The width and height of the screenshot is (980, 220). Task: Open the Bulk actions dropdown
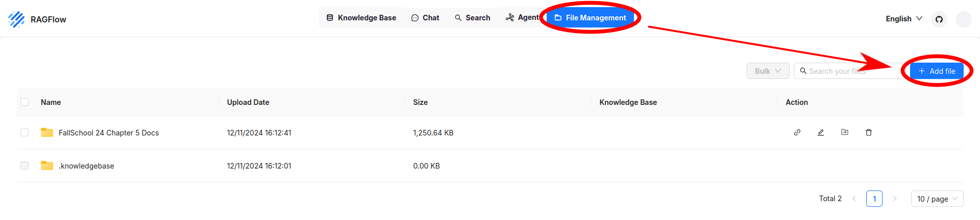[768, 71]
